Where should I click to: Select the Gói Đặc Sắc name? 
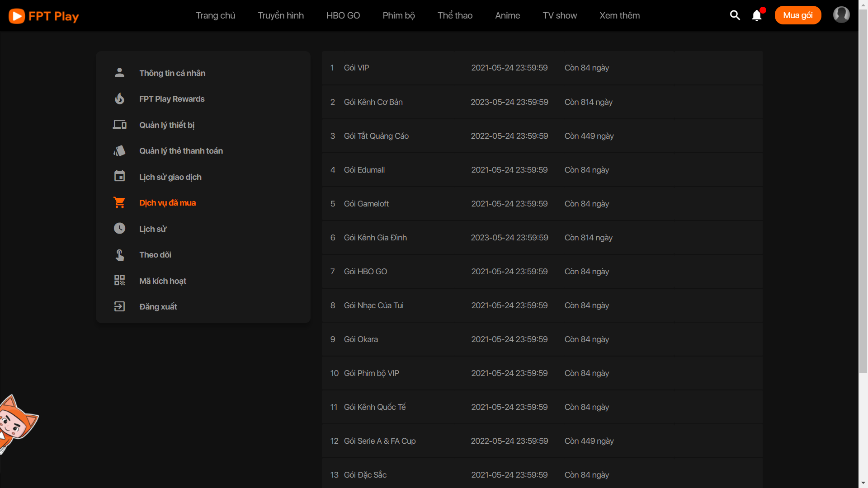[365, 475]
